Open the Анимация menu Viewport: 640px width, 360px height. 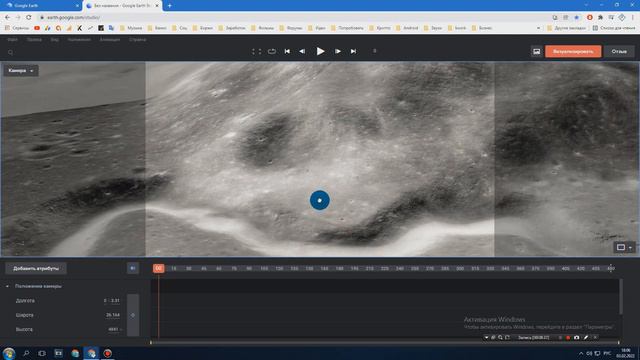(x=110, y=40)
